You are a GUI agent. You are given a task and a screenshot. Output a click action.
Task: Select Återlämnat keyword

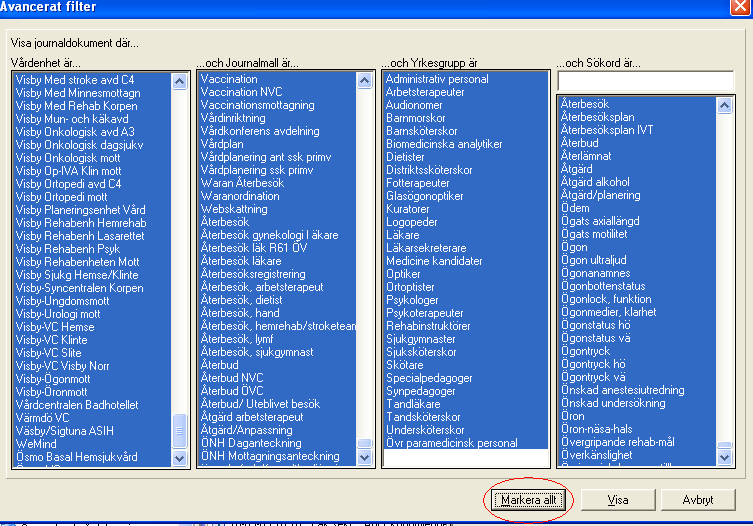click(586, 156)
